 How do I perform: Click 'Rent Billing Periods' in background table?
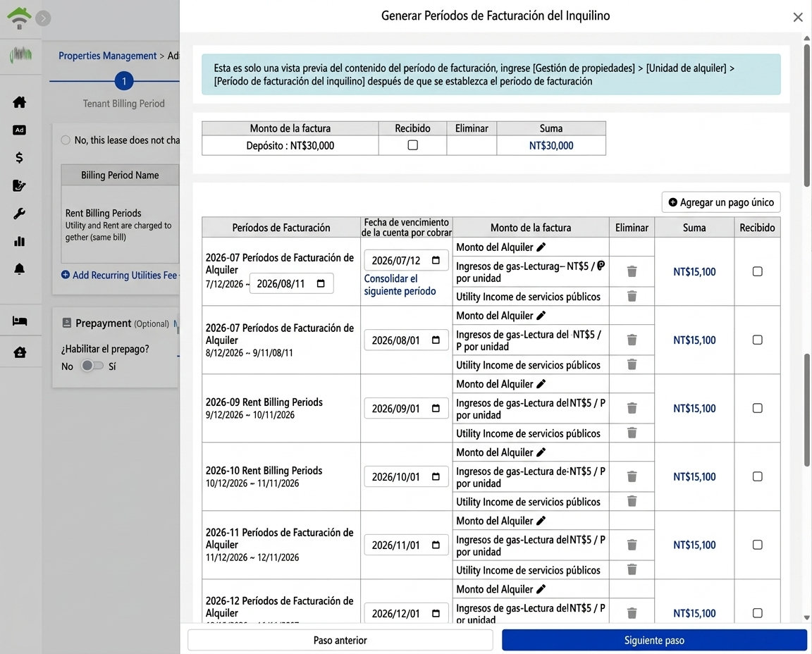[x=103, y=213]
